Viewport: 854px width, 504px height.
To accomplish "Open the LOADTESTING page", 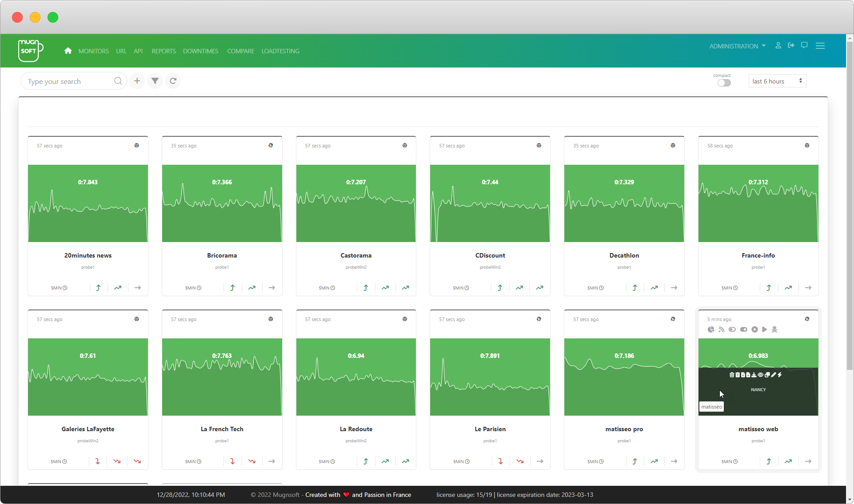I will point(280,51).
